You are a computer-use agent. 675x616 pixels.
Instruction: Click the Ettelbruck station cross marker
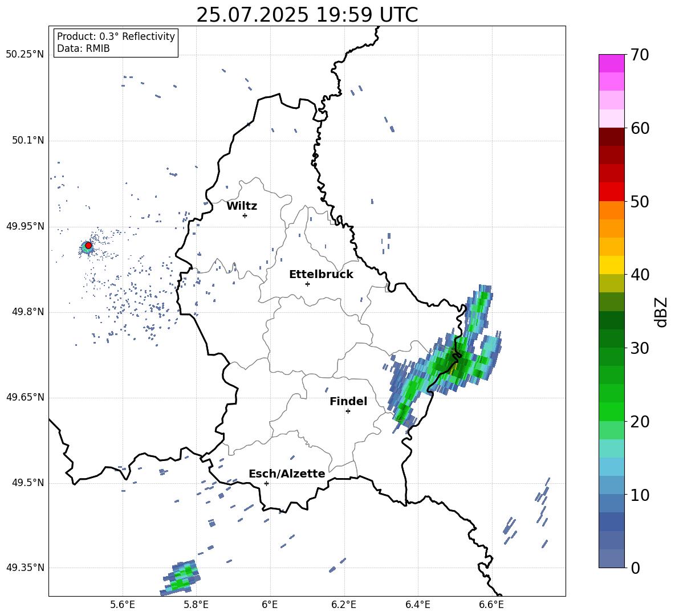tap(307, 284)
